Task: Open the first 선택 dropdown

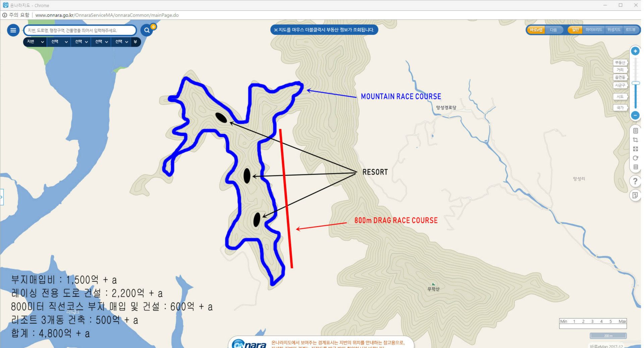Action: tap(59, 42)
